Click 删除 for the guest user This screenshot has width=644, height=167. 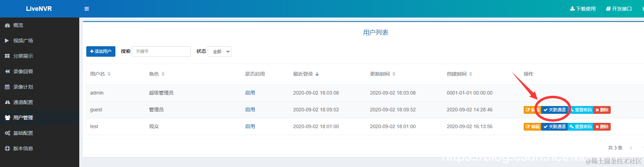click(602, 110)
